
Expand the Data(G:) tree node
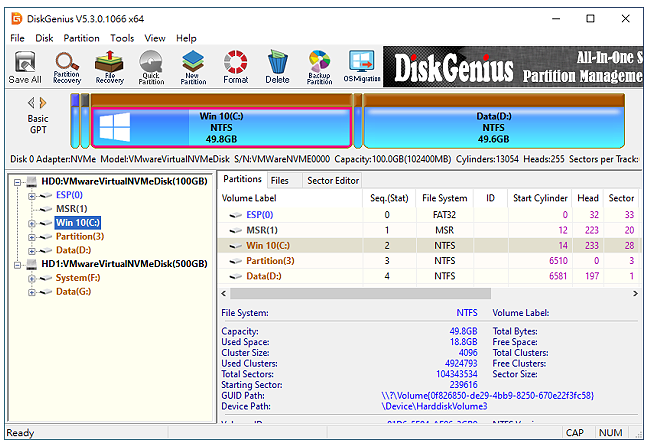click(x=32, y=292)
